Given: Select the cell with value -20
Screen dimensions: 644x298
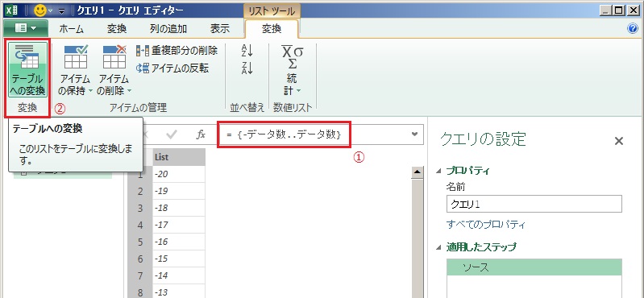Looking at the screenshot, I should (x=179, y=175).
